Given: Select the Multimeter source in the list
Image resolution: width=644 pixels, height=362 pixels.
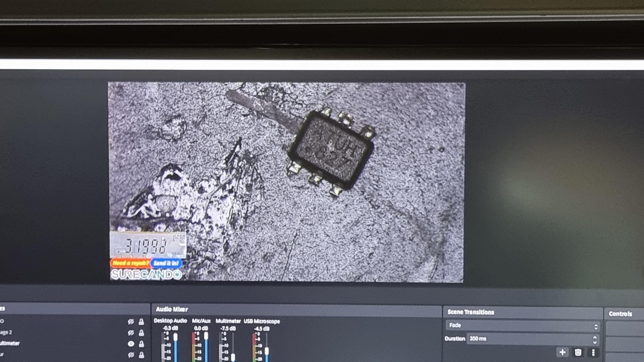Looking at the screenshot, I should [10, 344].
